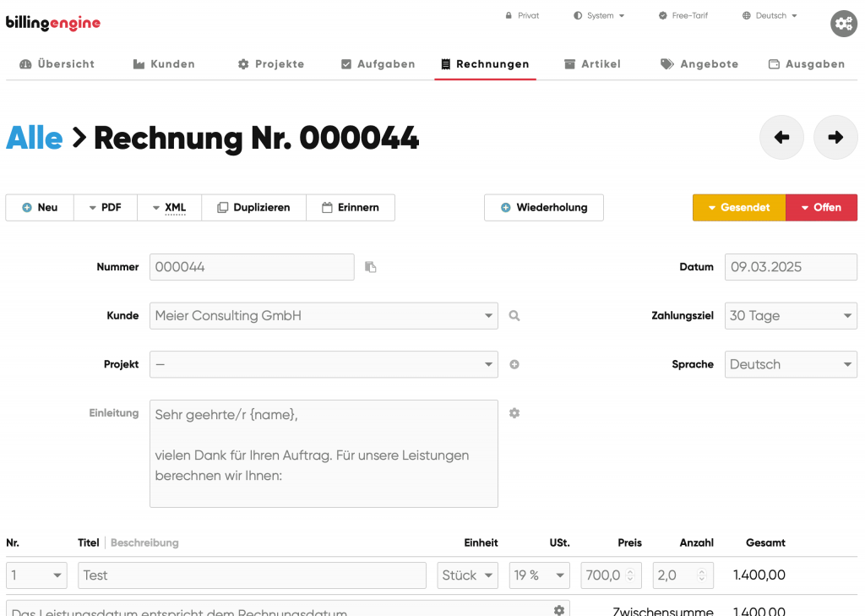Open the Kunde Meier Consulting GmbH dropdown

pyautogui.click(x=324, y=316)
